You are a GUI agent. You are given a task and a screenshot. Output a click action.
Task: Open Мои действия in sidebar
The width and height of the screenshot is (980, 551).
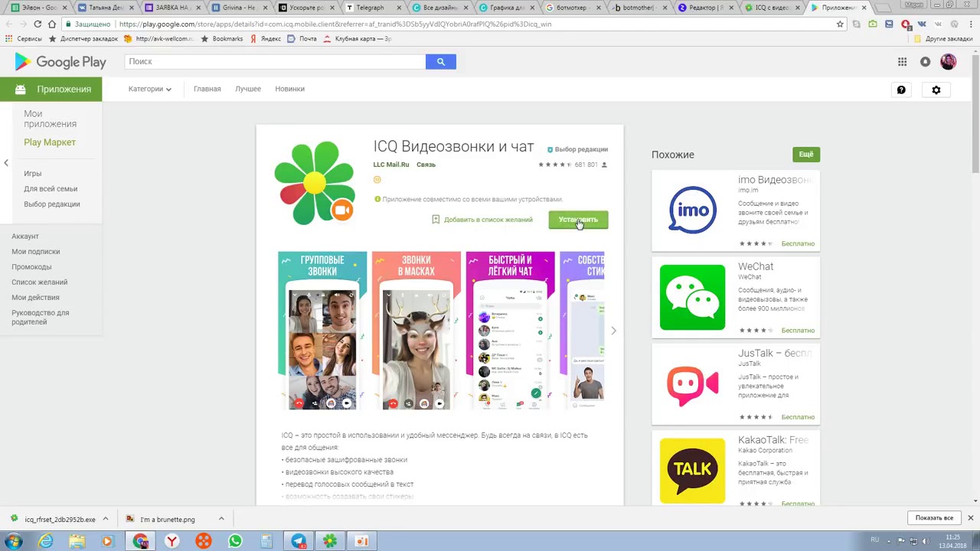pos(35,298)
